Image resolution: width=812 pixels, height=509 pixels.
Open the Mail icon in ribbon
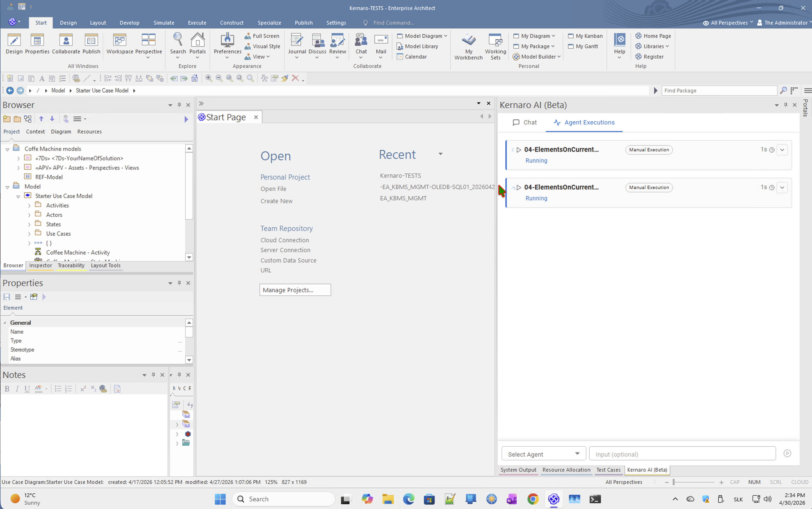[x=381, y=46]
